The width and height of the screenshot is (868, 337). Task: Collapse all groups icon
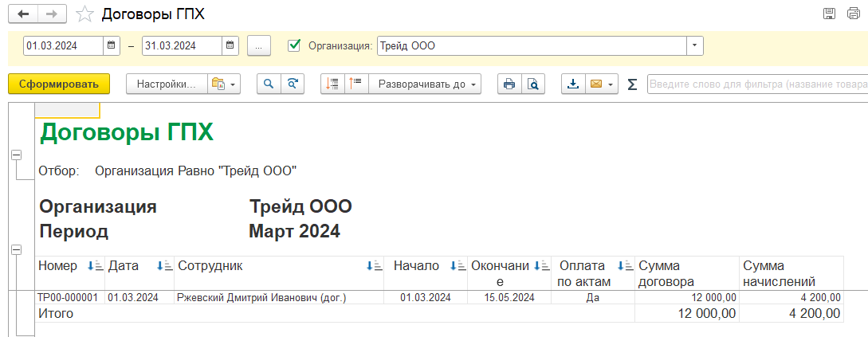pyautogui.click(x=332, y=84)
